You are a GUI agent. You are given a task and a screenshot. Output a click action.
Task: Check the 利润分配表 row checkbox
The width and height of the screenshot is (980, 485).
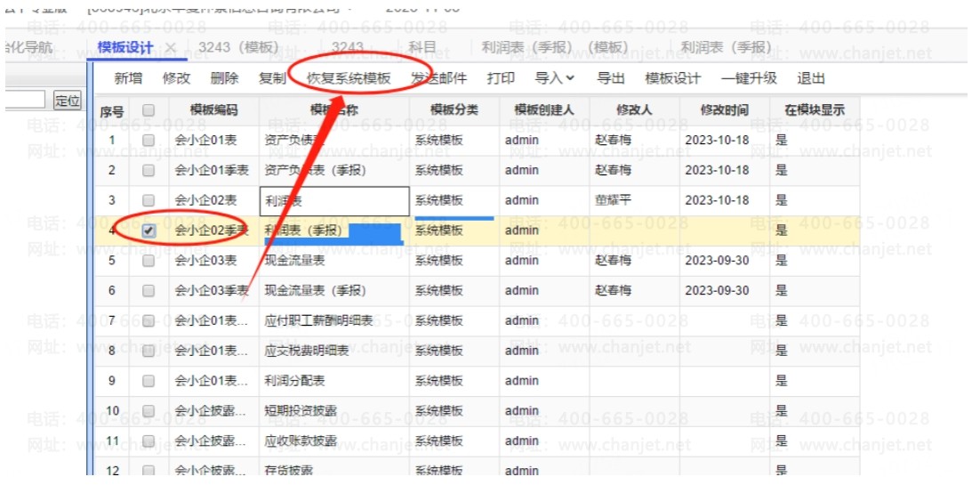(149, 381)
